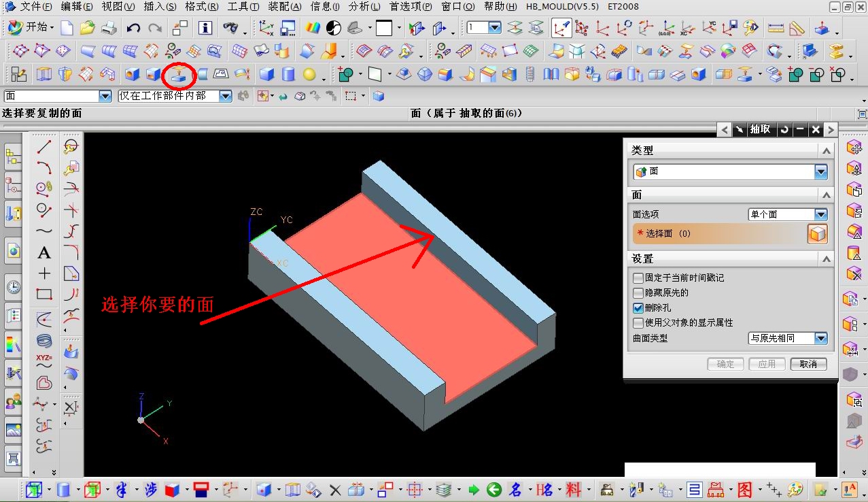This screenshot has width=868, height=502.
Task: Click the Extract geometry icon circled in red
Action: point(179,73)
